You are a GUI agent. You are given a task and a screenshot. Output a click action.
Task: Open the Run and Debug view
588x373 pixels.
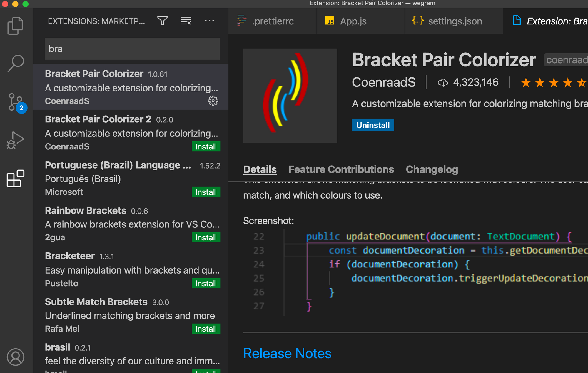pos(15,140)
